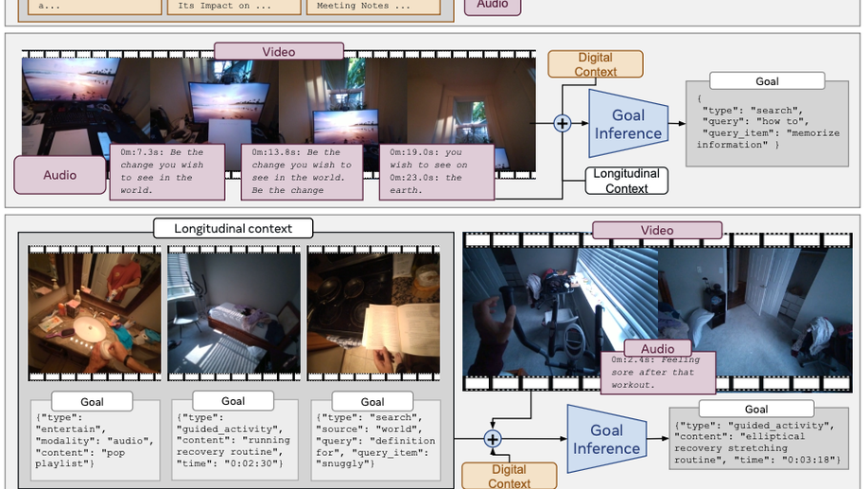Open the bathroom sink thumbnail
This screenshot has width=868, height=489.
point(95,310)
